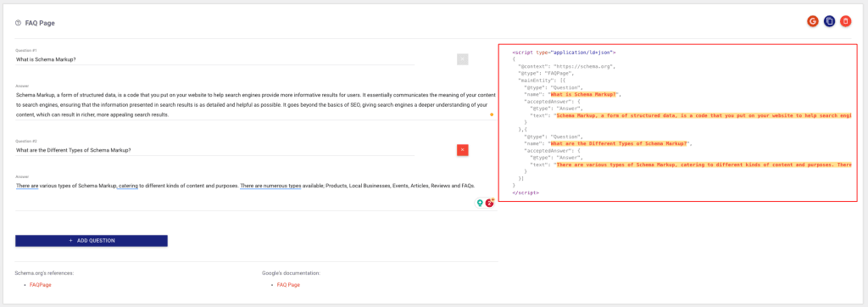Image resolution: width=868 pixels, height=307 pixels.
Task: Click the script type application/ld+json line
Action: [564, 52]
